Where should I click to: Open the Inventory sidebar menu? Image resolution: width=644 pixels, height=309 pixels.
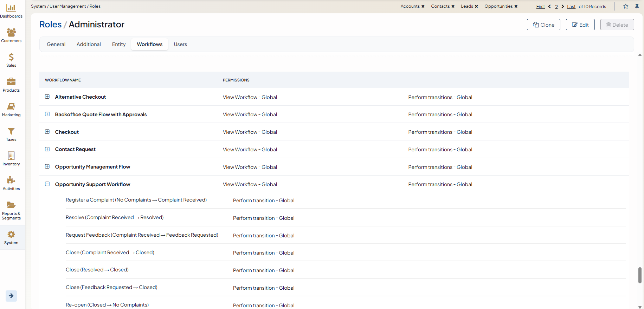[x=11, y=159]
